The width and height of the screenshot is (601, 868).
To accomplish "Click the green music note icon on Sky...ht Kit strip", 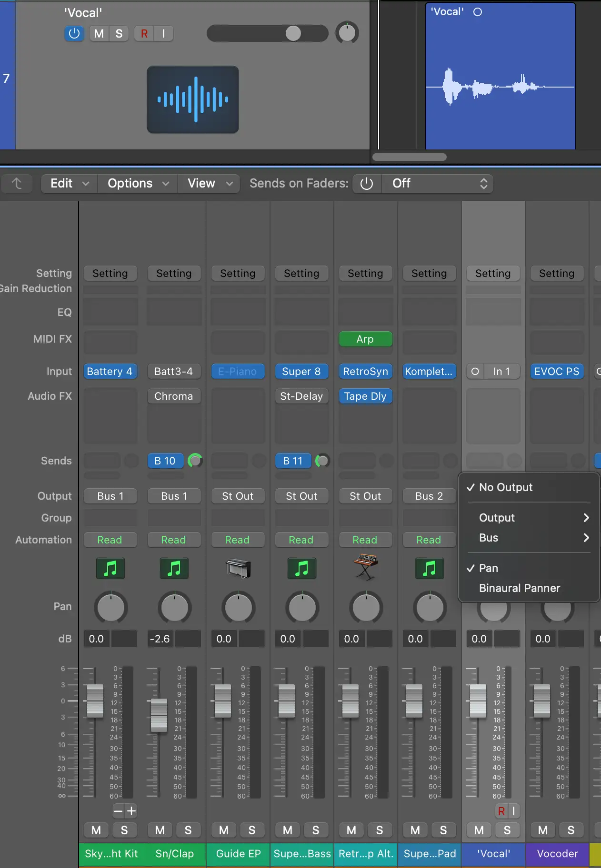I will click(x=110, y=568).
